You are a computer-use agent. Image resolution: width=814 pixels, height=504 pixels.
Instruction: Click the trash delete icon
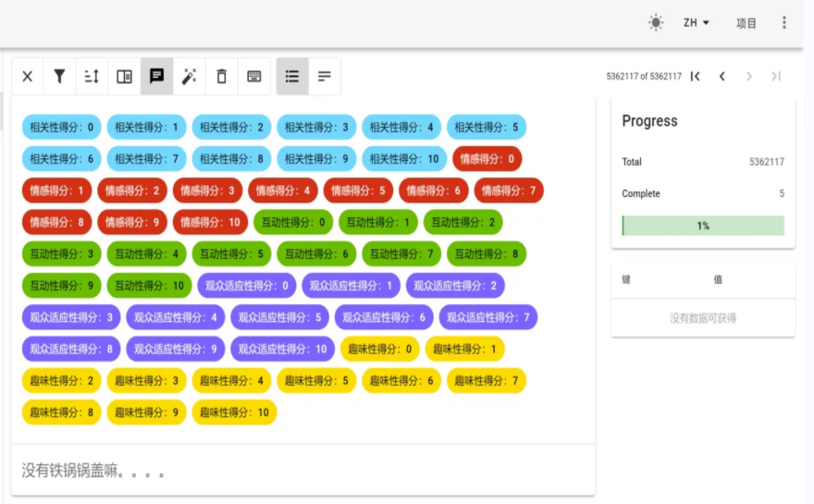(x=221, y=77)
